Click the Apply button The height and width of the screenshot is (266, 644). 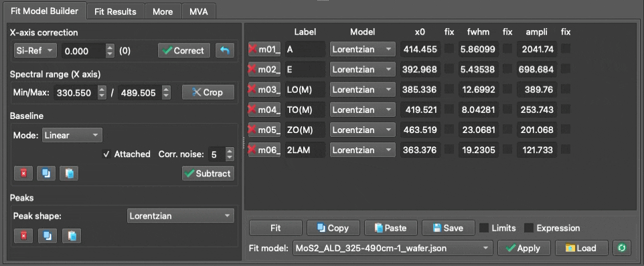coord(524,248)
